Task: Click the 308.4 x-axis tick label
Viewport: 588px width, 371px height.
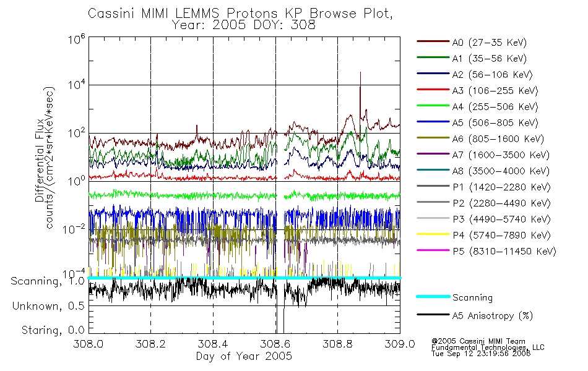Action: (x=213, y=344)
